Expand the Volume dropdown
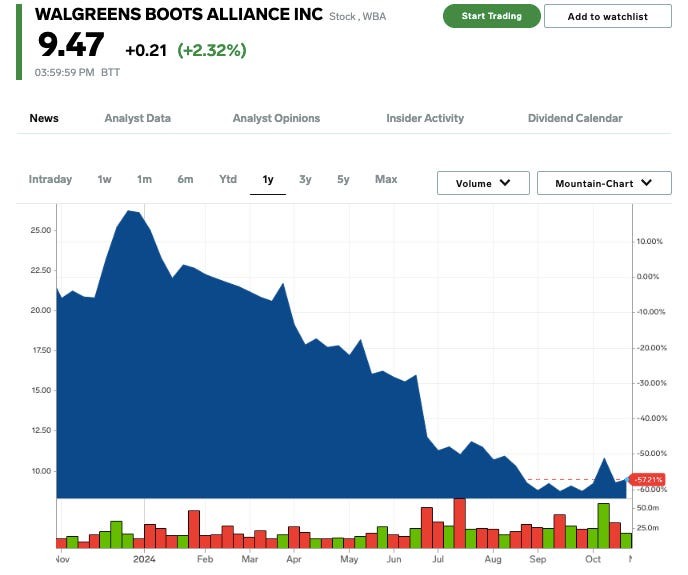The width and height of the screenshot is (688, 575). (483, 183)
